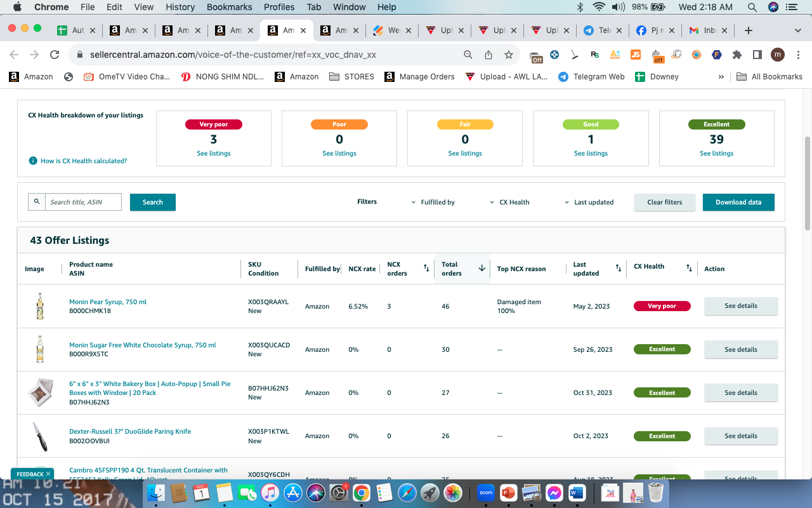Viewport: 812px width, 508px height.
Task: Open the History menu
Action: click(180, 7)
